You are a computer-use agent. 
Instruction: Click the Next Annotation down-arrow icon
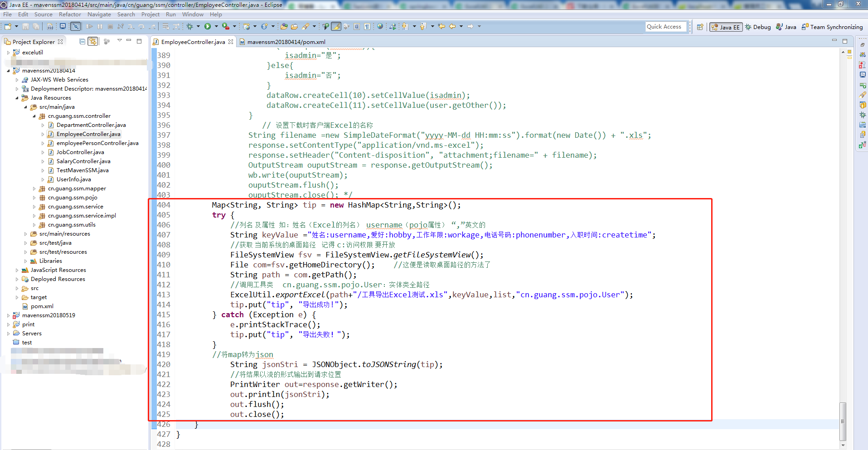coord(405,27)
